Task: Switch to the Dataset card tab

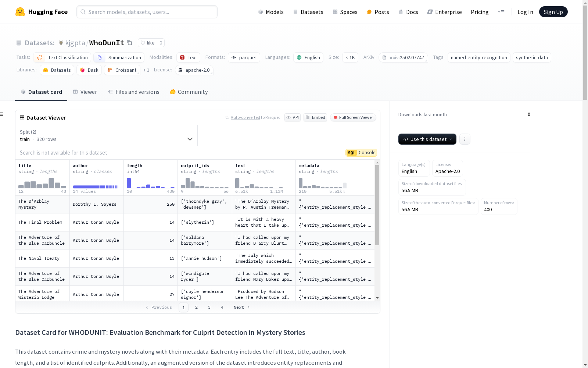Action: click(41, 92)
